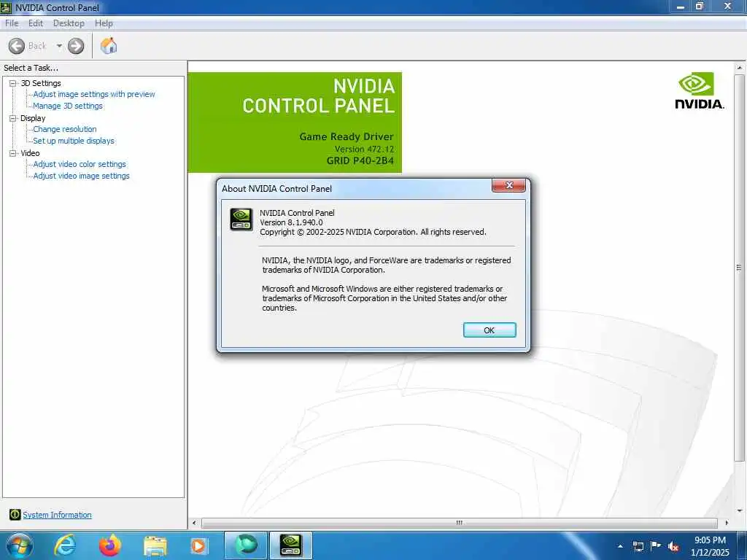This screenshot has height=560, width=747.
Task: Select the Display category label
Action: pos(33,118)
